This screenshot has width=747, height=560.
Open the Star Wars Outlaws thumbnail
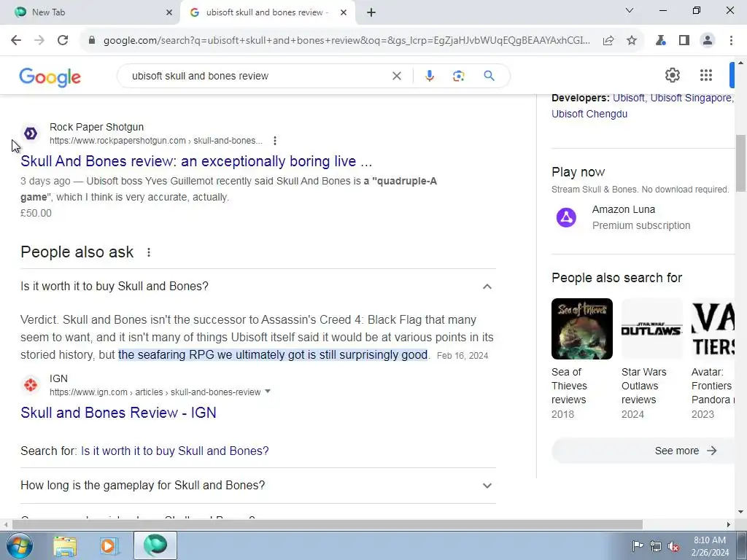(651, 329)
